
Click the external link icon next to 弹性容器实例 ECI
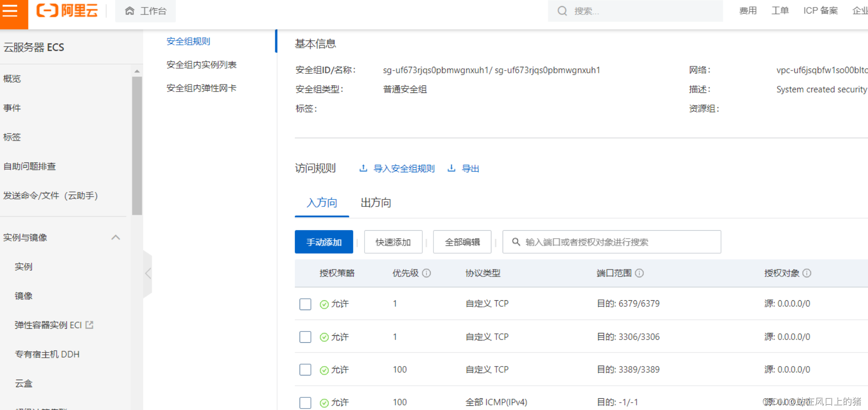(x=89, y=325)
